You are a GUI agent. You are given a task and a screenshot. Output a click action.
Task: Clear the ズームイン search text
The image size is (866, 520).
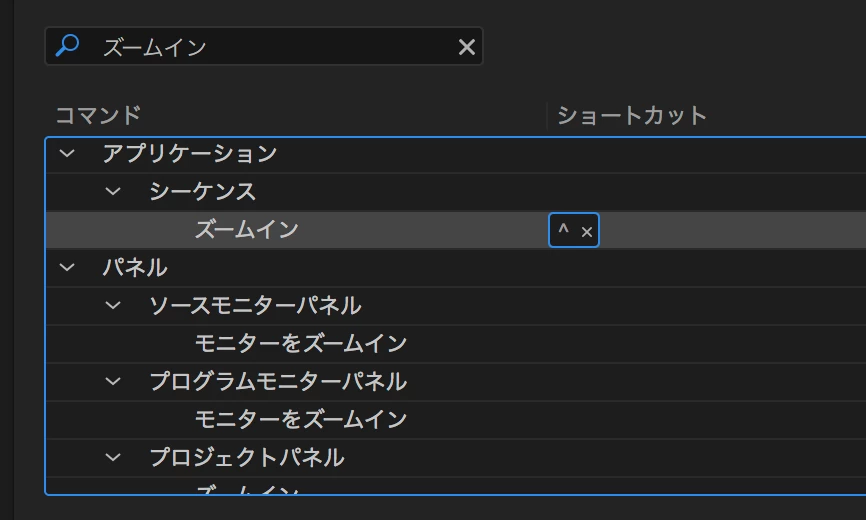[467, 47]
